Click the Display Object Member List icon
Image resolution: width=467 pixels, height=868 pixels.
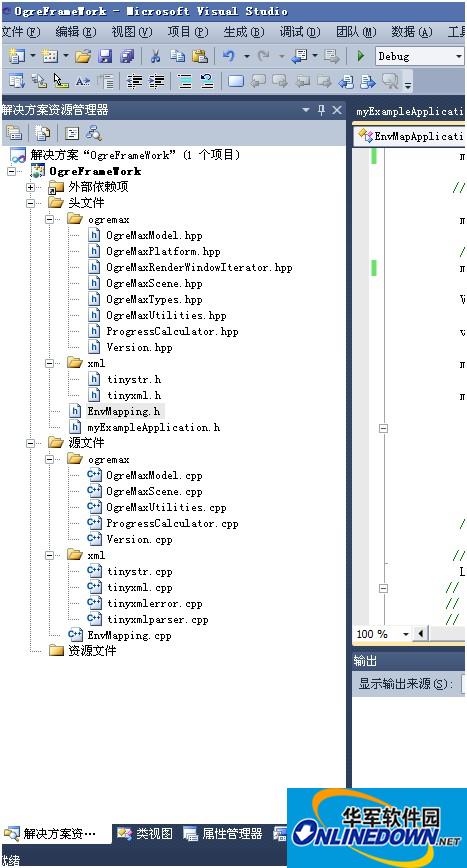(17, 82)
